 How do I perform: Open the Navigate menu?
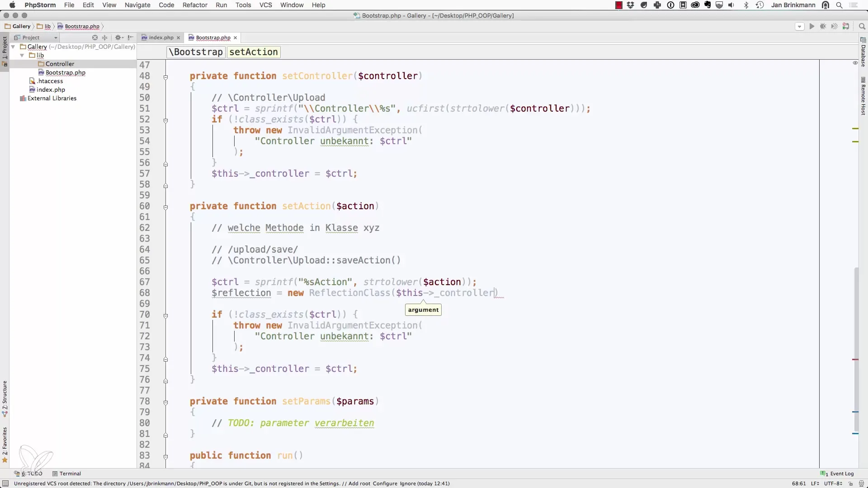tap(137, 5)
